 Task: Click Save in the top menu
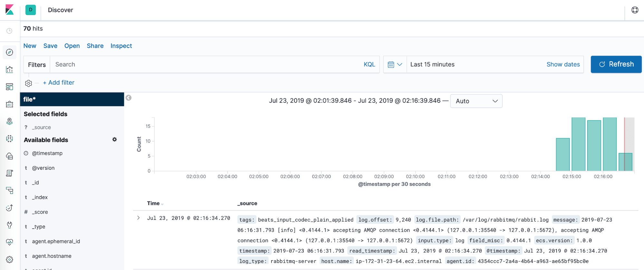[50, 46]
